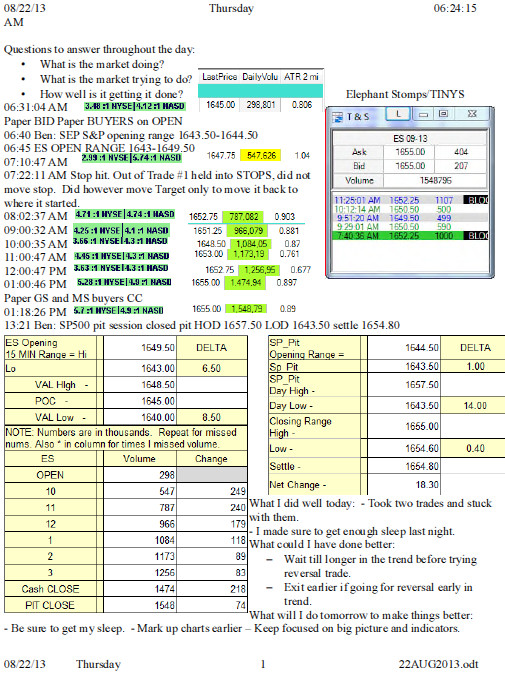The height and width of the screenshot is (675, 505).
Task: Click the Change column header in ES table
Action: [211, 459]
